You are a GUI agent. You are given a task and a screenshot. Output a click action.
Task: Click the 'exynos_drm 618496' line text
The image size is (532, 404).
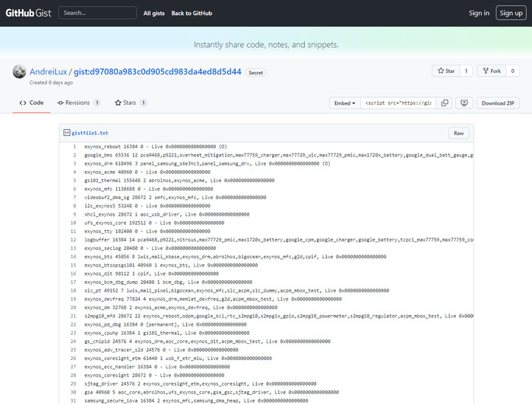tap(207, 164)
